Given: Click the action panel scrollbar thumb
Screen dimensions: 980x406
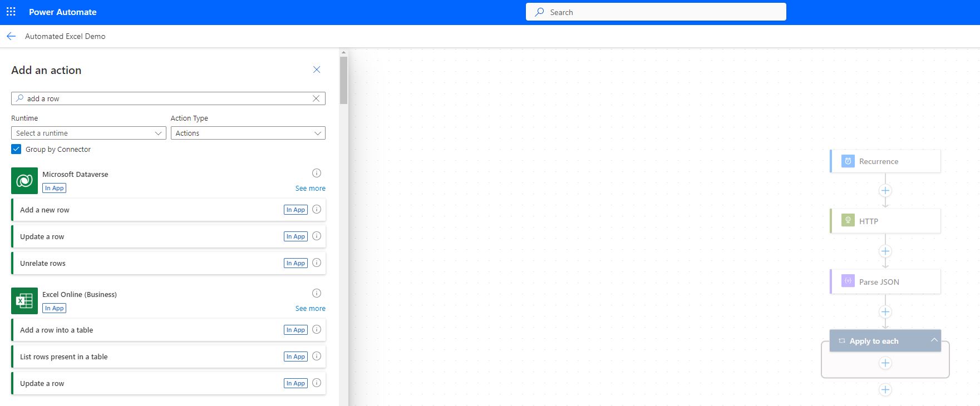Looking at the screenshot, I should (x=343, y=80).
